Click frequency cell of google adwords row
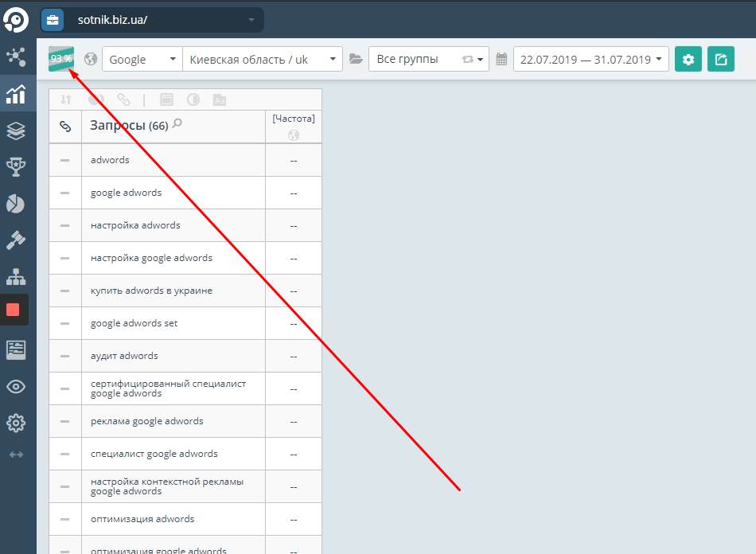Image resolution: width=756 pixels, height=554 pixels. pyautogui.click(x=294, y=193)
